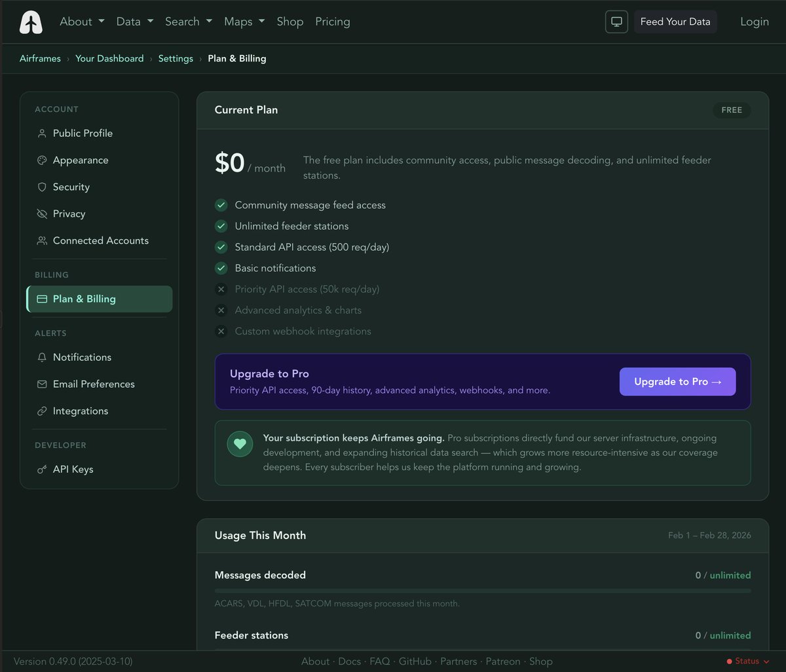Click 'unlimited' value next to Feeder stations
786x672 pixels.
click(x=730, y=636)
